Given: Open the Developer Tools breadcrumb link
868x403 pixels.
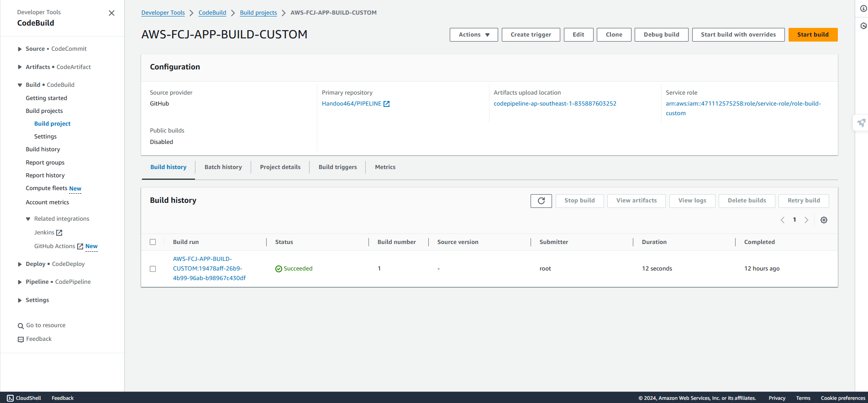Looking at the screenshot, I should pos(163,13).
